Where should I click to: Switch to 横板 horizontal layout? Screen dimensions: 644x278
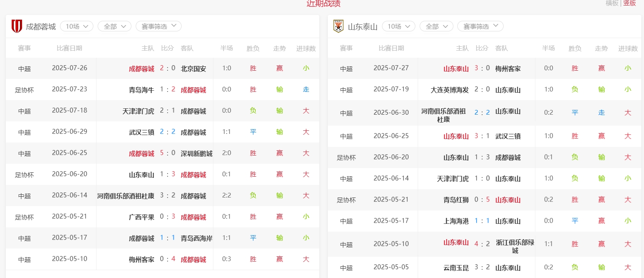(612, 3)
